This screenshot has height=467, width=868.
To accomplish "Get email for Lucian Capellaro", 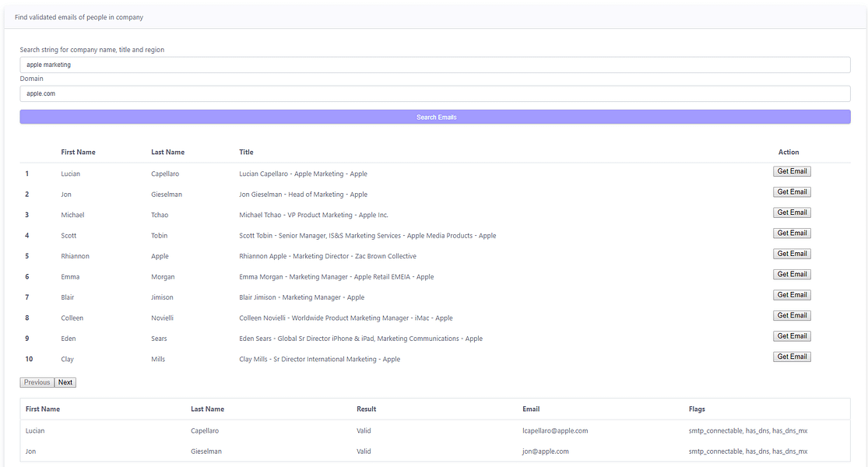I will click(792, 171).
